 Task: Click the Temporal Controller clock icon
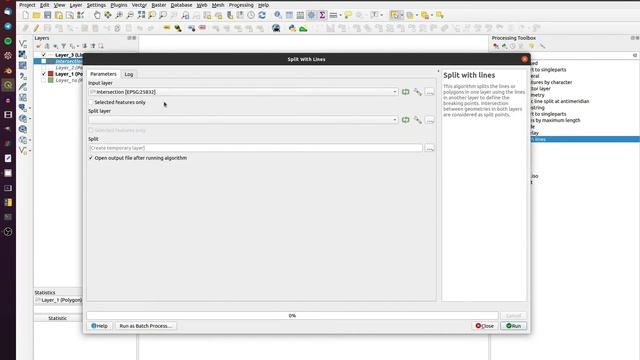coord(251,15)
